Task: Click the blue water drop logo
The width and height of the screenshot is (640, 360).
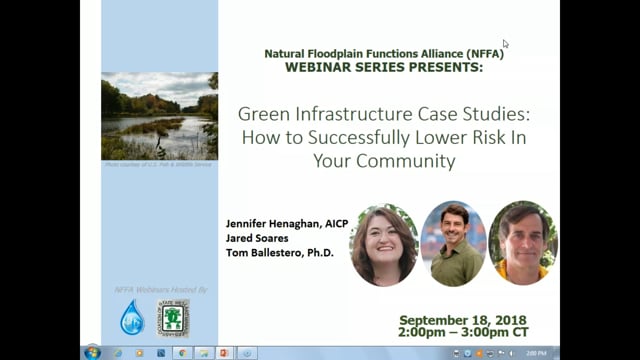Action: [x=132, y=318]
